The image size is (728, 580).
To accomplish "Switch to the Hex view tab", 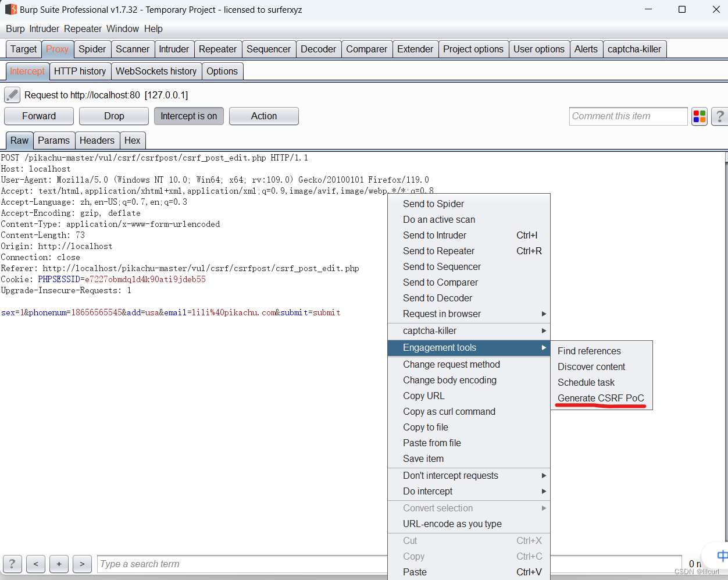I will 132,140.
